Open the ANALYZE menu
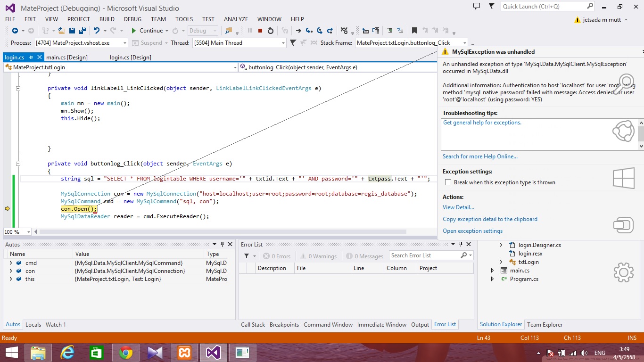Viewport: 644px width, 362px height. tap(236, 19)
